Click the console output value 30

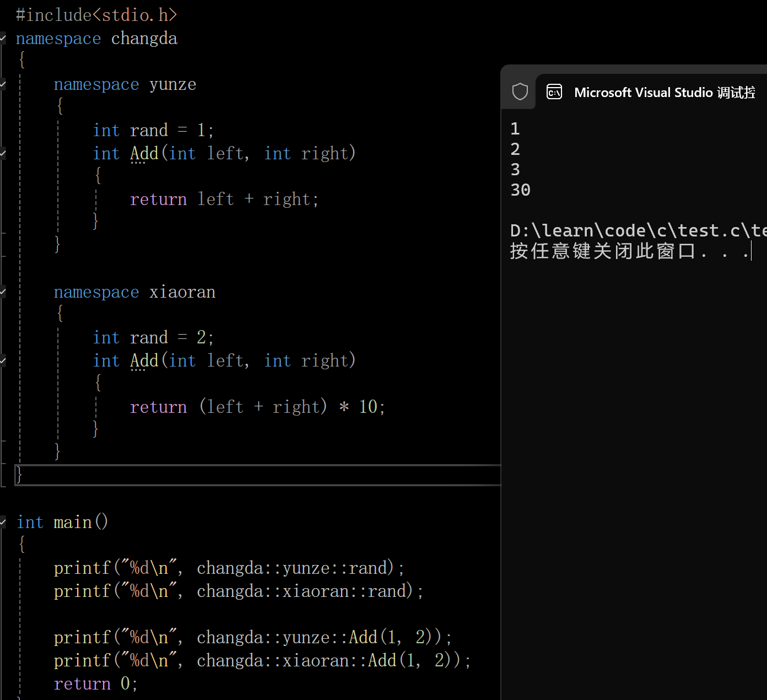click(520, 190)
